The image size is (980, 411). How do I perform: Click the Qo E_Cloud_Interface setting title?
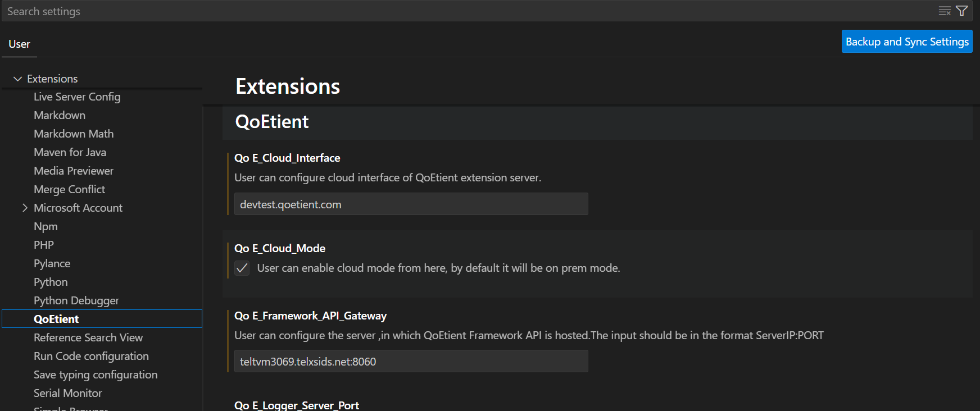(287, 158)
